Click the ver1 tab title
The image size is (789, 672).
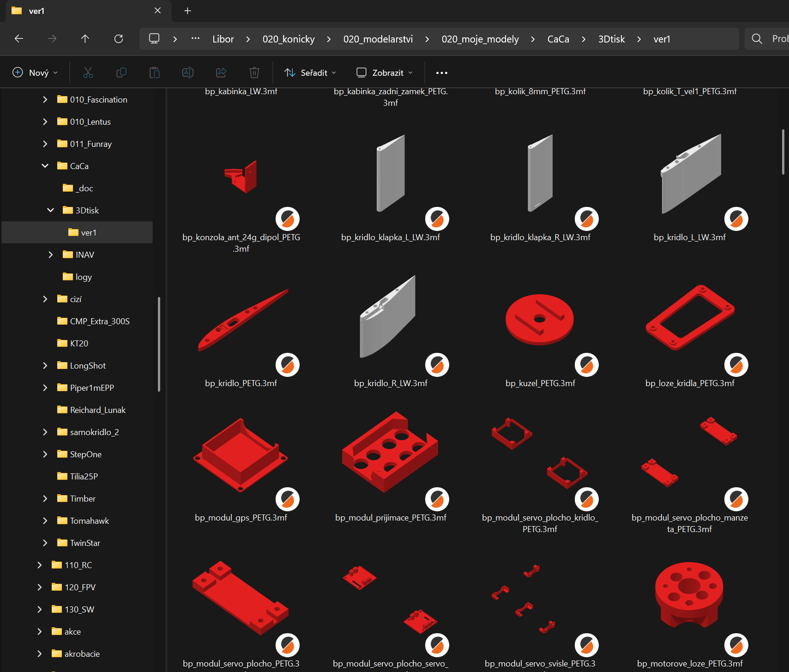(36, 11)
